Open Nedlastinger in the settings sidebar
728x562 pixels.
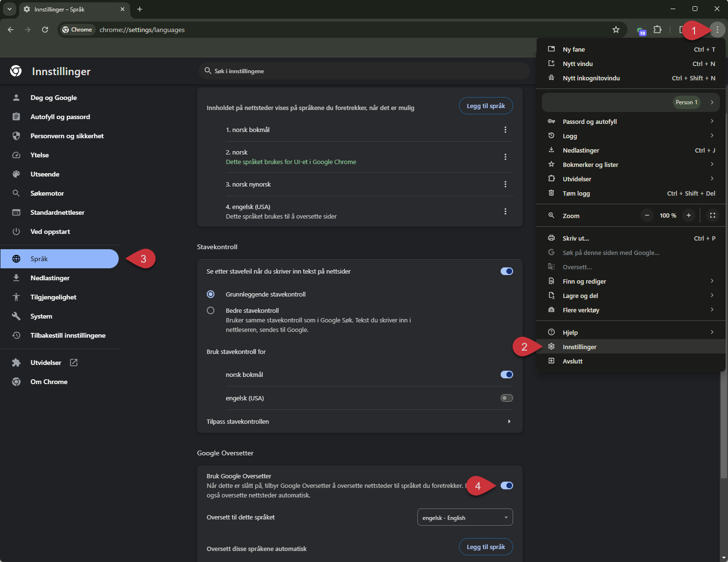coord(59,278)
